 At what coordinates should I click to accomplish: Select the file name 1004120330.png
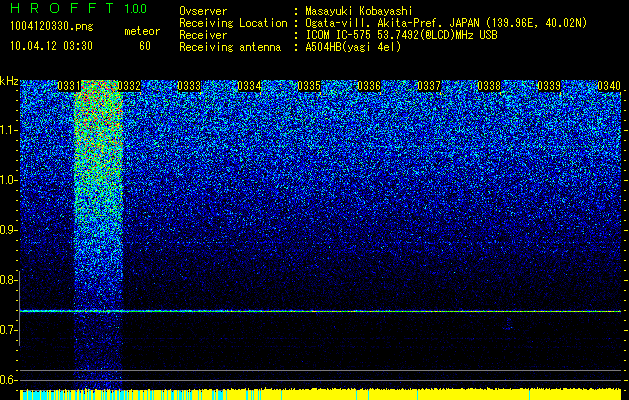52,27
